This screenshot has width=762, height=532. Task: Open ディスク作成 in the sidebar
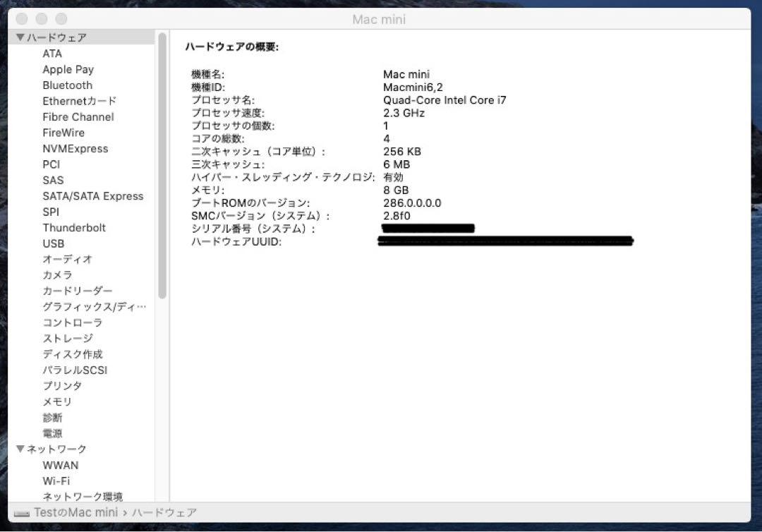point(73,354)
